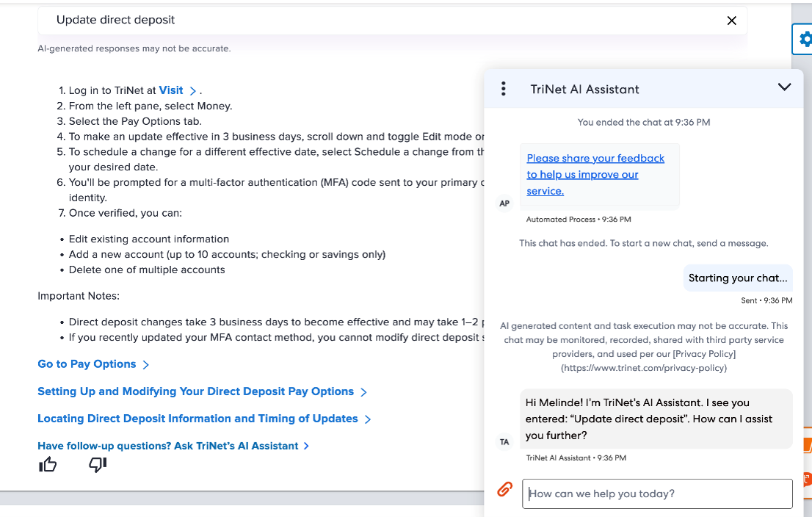Click TriNet AI Assistant 9:36 PM label
Screen dimensions: 812x517
[x=576, y=458]
